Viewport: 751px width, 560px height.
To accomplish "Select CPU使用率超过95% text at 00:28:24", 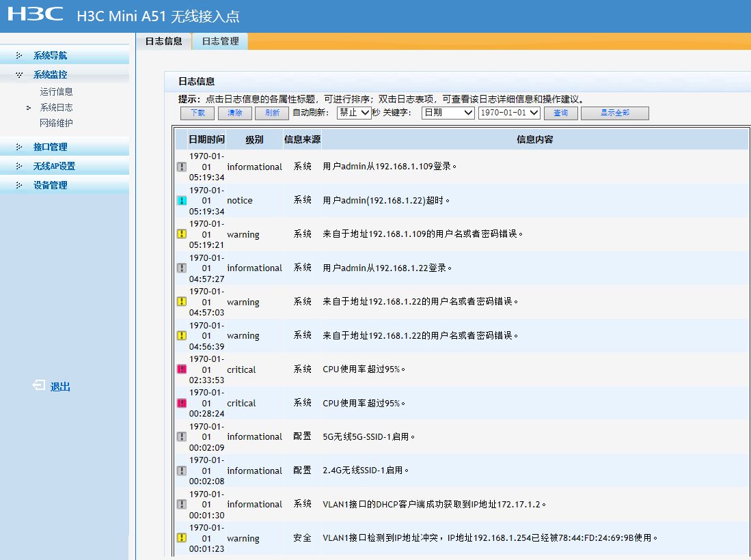I will pyautogui.click(x=364, y=403).
